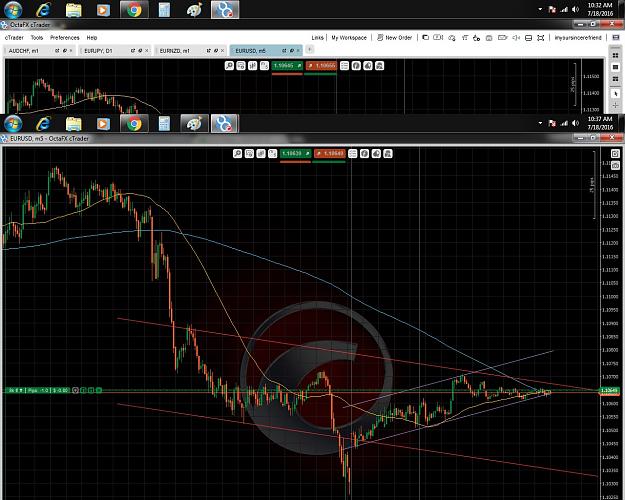Toggle the pin on EURJPY, D1 tab

point(140,51)
